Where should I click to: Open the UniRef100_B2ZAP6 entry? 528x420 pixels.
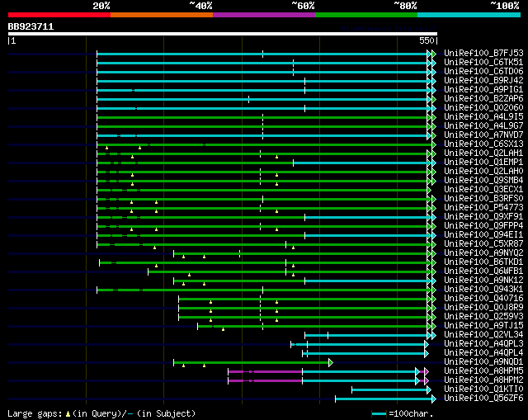483,99
